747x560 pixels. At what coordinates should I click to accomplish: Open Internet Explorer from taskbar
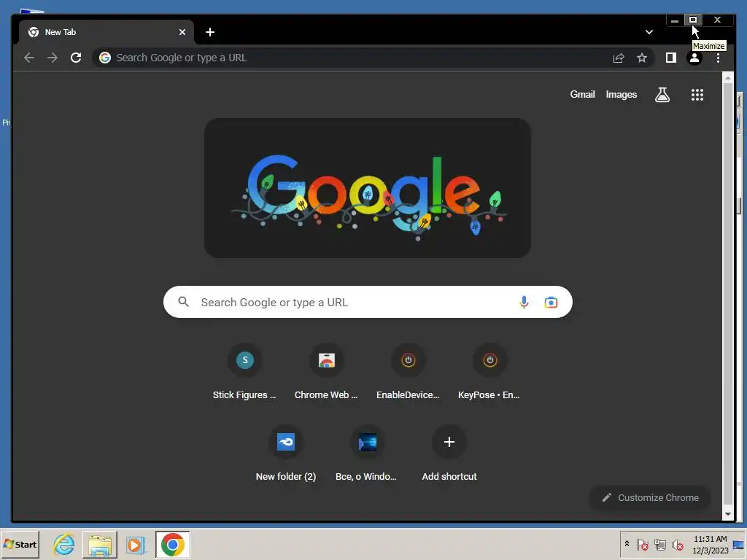63,544
